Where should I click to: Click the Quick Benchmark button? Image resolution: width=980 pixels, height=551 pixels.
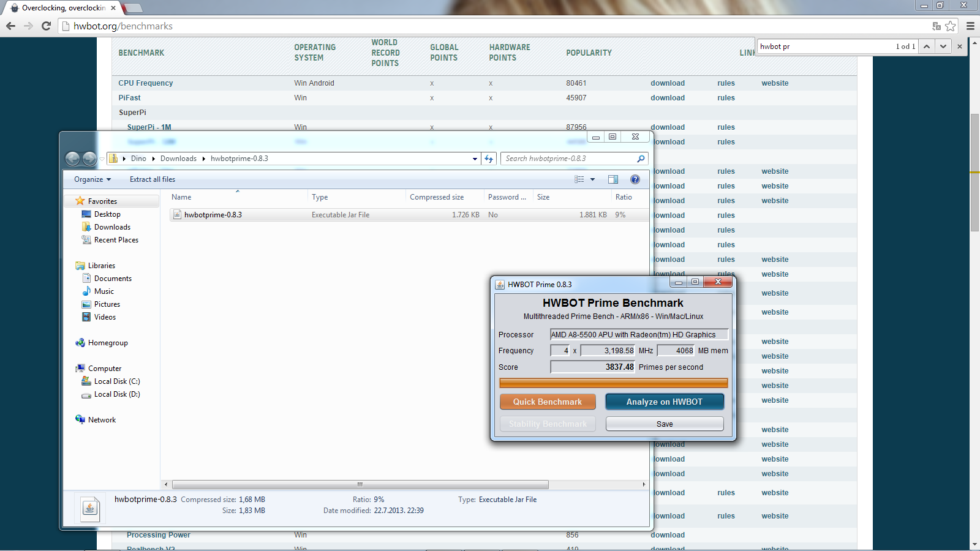tap(548, 402)
